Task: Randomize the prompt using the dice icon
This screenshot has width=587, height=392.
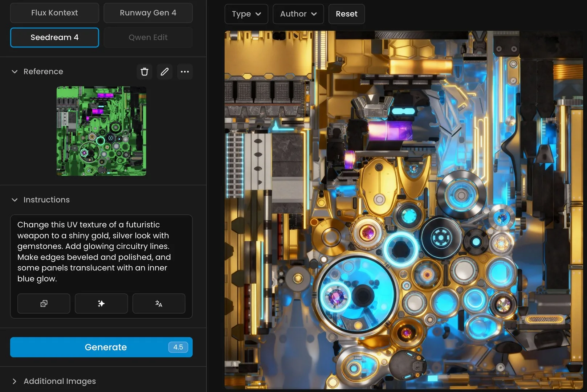Action: pyautogui.click(x=44, y=304)
